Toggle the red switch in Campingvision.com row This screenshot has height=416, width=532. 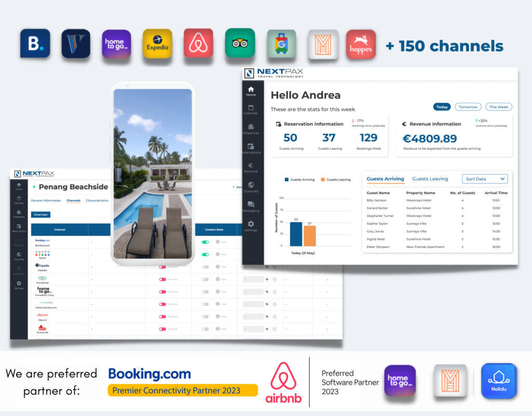(163, 304)
